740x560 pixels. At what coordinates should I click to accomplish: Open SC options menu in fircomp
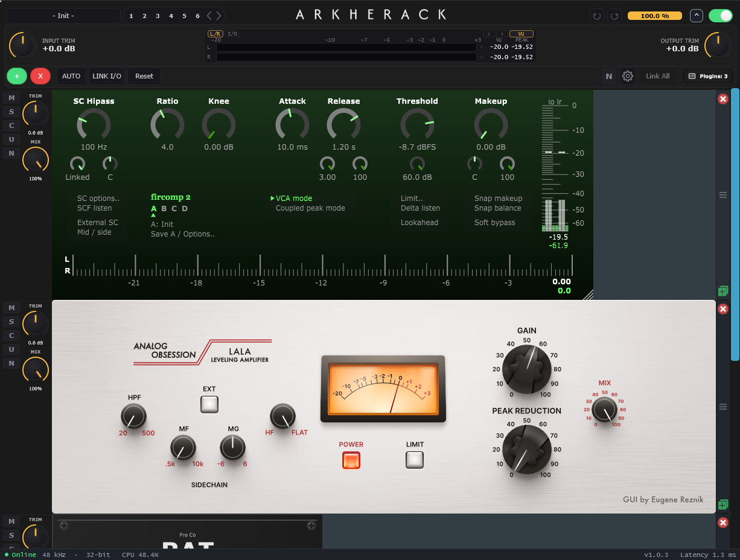click(x=98, y=199)
